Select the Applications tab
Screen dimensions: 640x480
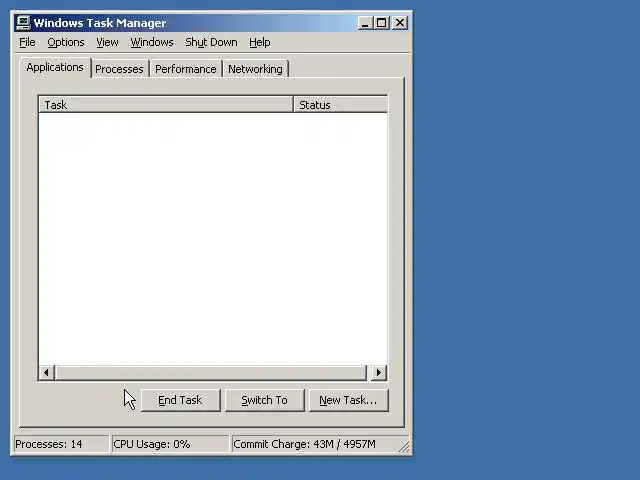click(55, 67)
